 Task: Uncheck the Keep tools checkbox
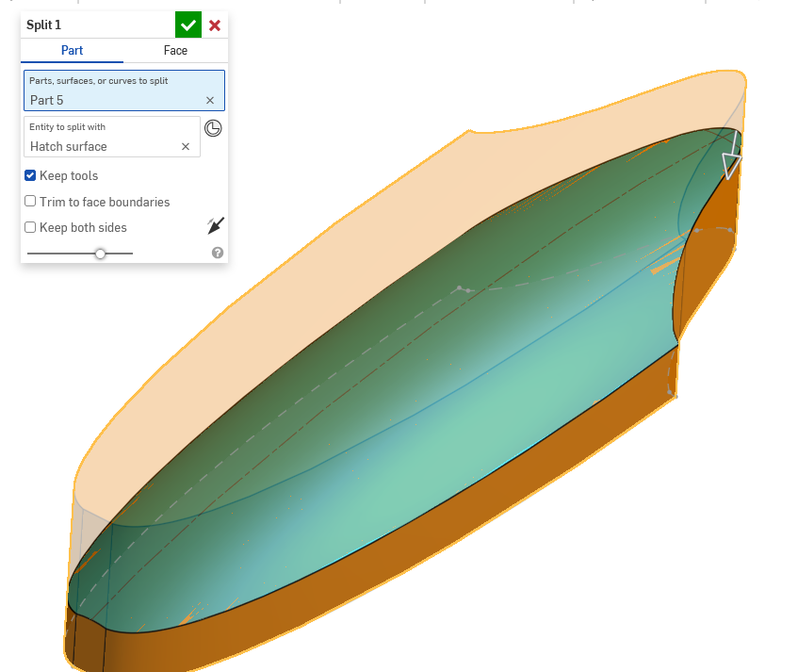click(30, 175)
